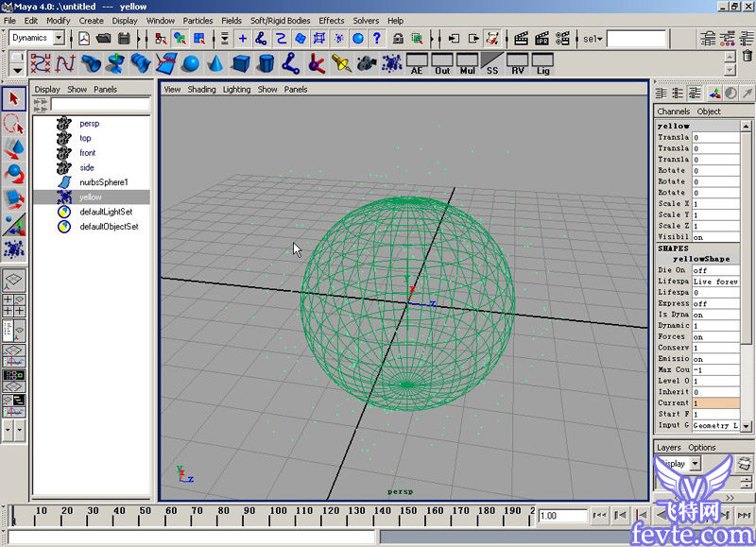Select defaultLightSet in the outliner

(x=106, y=212)
